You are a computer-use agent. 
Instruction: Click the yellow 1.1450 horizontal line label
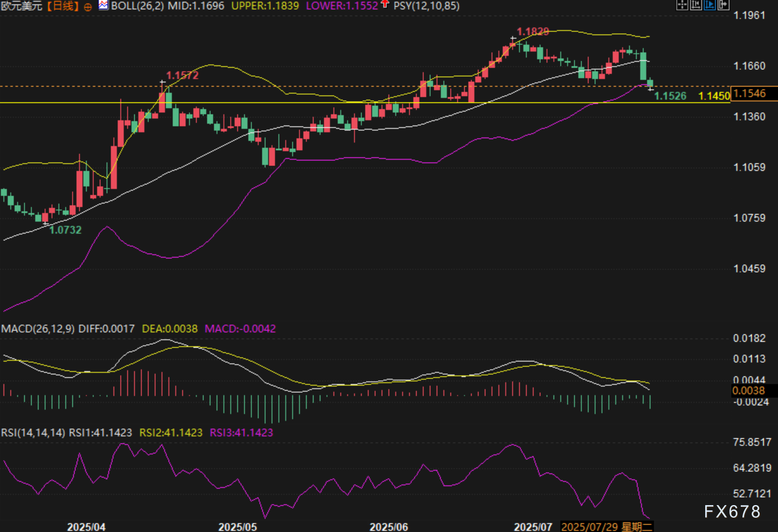coord(714,96)
